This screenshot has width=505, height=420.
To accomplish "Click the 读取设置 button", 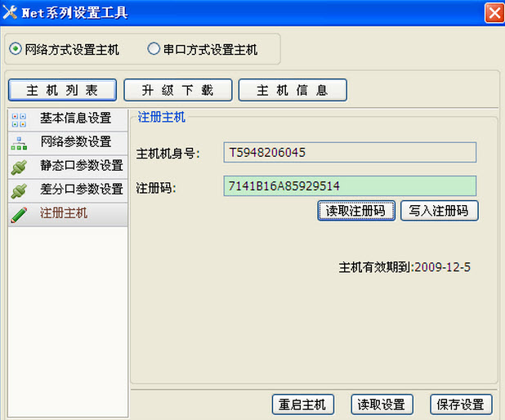I will coord(382,404).
